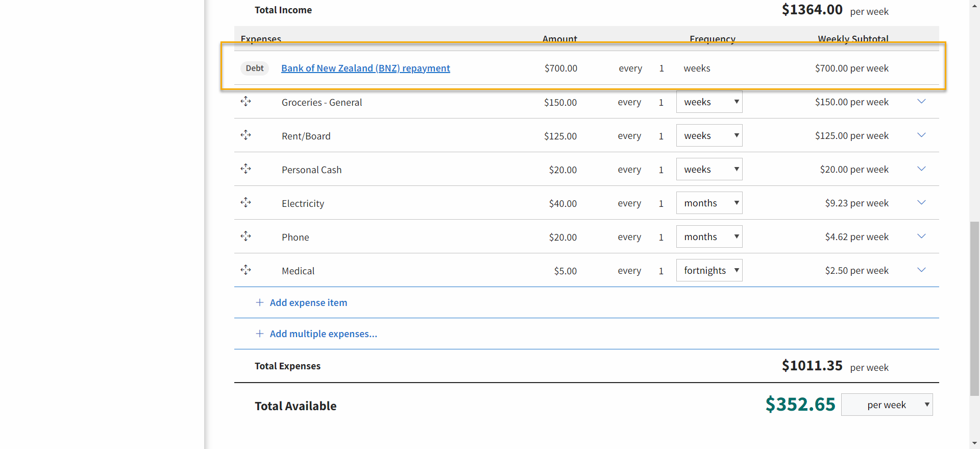
Task: Click the Personal Cash expense name
Action: pos(311,170)
